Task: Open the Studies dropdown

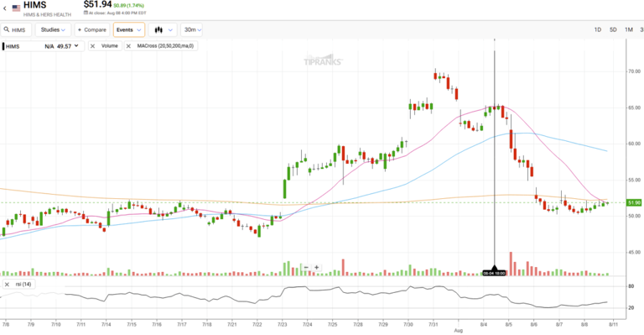Action: 53,29
